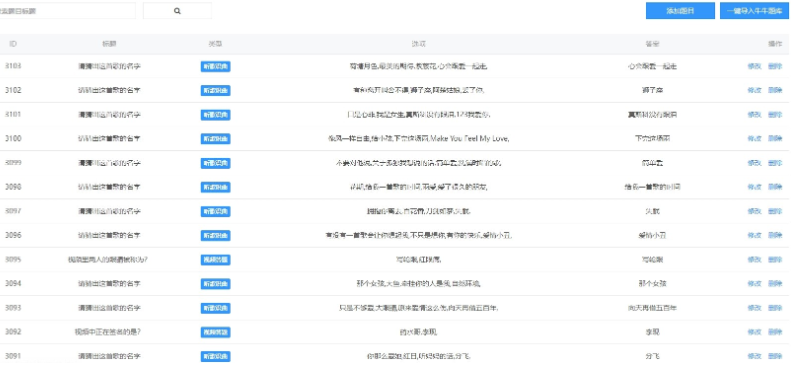Delete the row with ID 3092
The height and width of the screenshot is (381, 794).
775,332
